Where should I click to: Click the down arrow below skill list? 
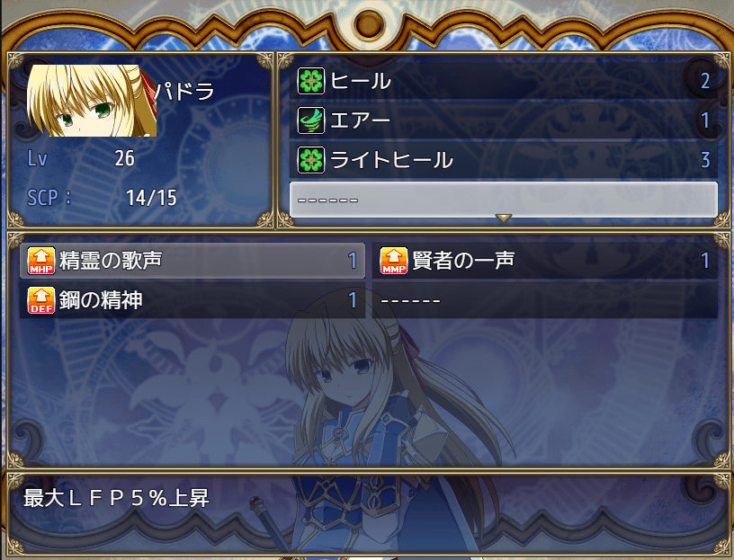click(503, 218)
